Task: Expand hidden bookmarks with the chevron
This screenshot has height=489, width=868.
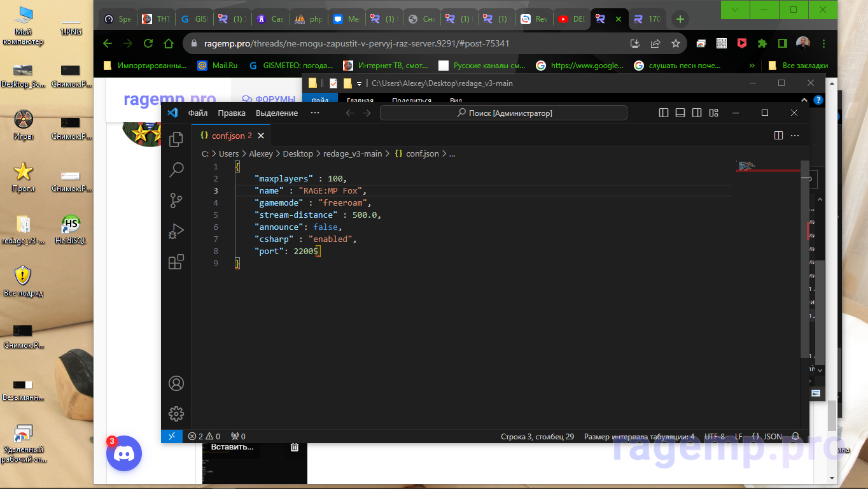Action: pos(752,65)
